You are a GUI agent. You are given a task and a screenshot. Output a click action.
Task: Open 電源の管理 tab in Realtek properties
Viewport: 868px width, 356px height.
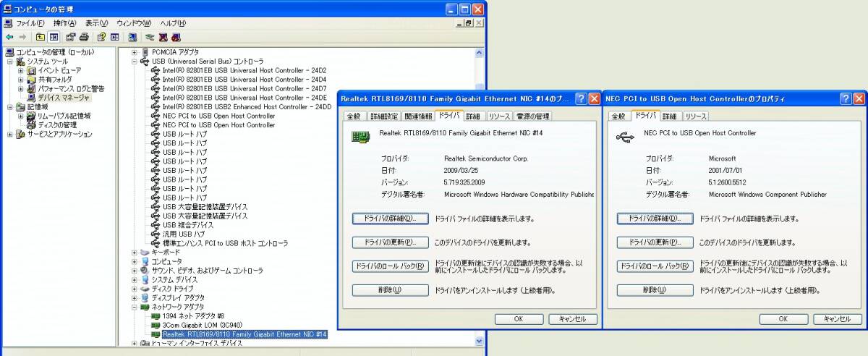click(x=532, y=116)
